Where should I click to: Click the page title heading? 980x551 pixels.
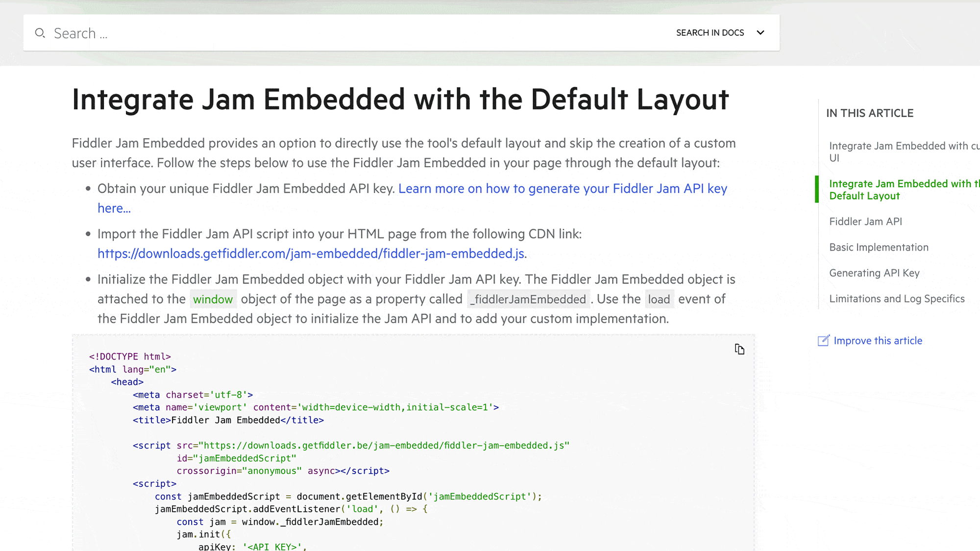(400, 99)
